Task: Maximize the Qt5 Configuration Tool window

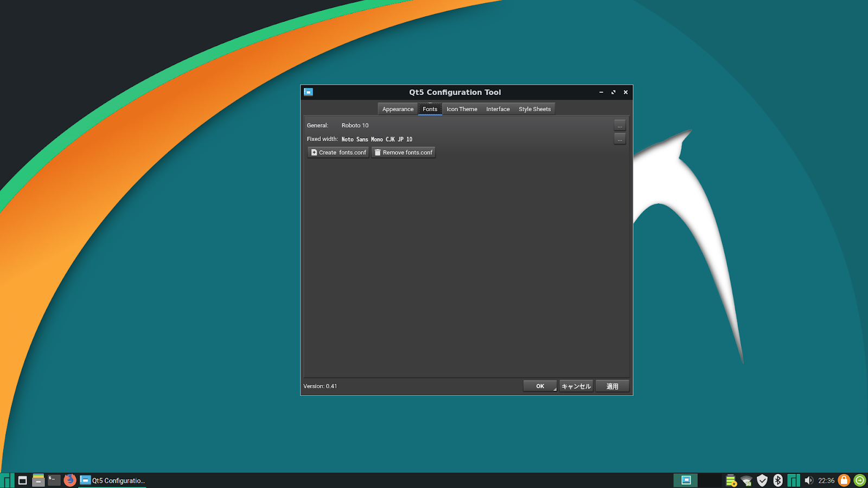Action: point(614,92)
